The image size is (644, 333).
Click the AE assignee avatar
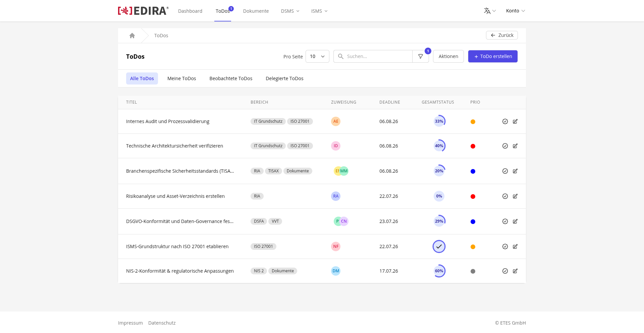click(x=336, y=121)
